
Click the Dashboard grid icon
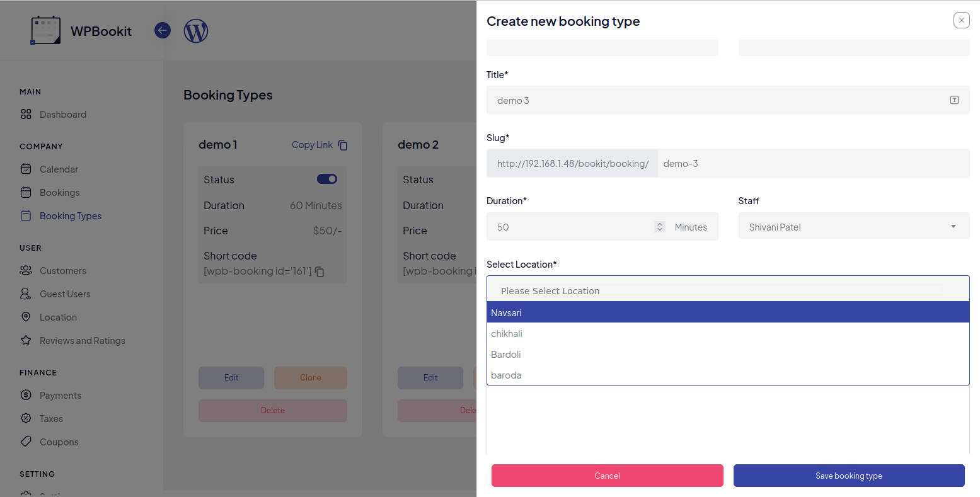[x=26, y=115]
